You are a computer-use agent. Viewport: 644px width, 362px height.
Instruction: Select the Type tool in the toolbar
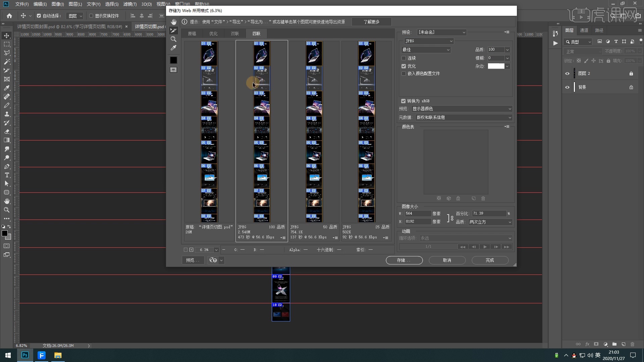(x=7, y=175)
